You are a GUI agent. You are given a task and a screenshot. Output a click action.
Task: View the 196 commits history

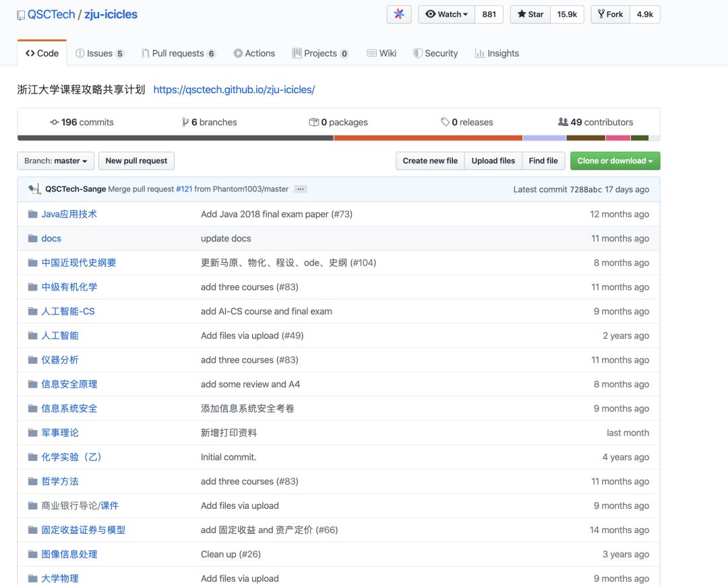(82, 122)
